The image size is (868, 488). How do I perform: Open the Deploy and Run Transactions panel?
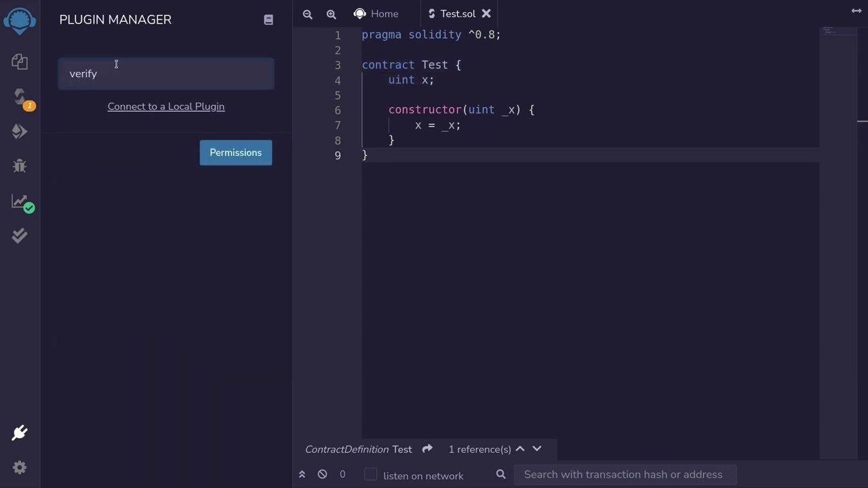[19, 131]
